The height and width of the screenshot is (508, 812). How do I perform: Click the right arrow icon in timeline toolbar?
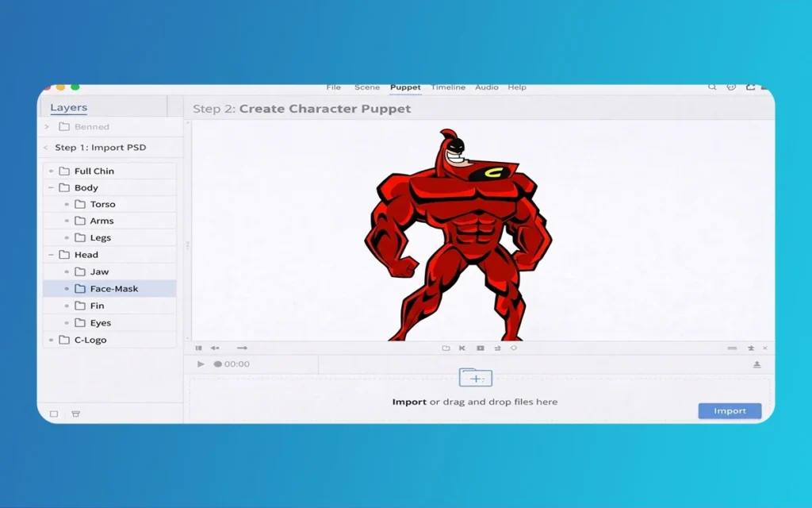coord(242,348)
